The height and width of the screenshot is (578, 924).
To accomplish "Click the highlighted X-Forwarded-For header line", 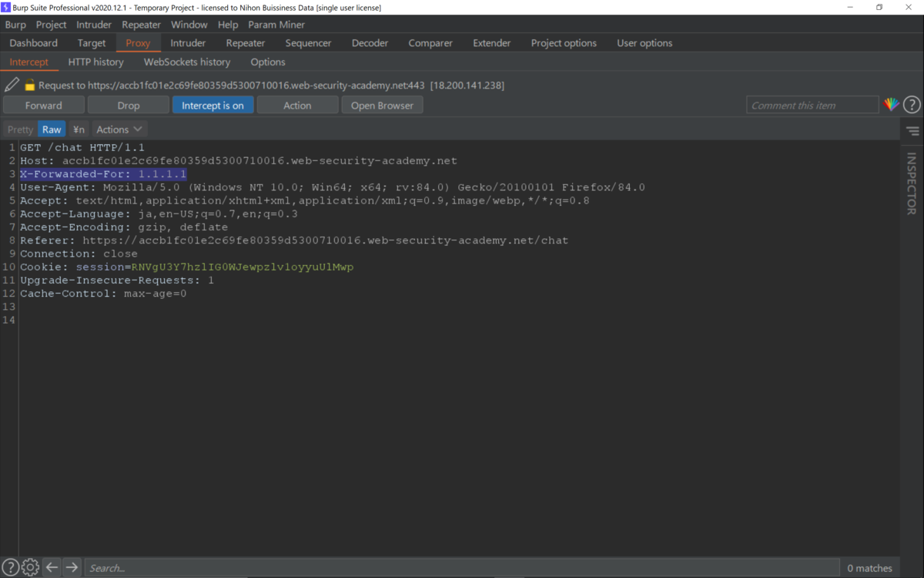I will click(103, 174).
